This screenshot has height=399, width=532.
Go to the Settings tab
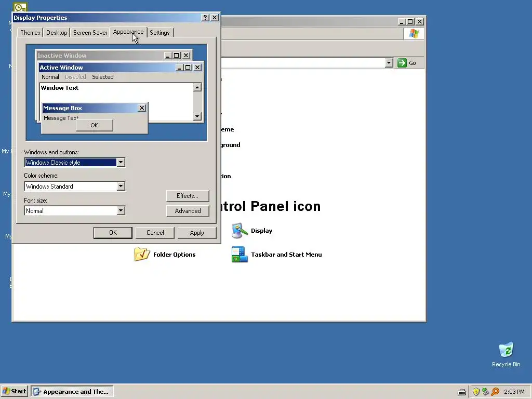159,33
